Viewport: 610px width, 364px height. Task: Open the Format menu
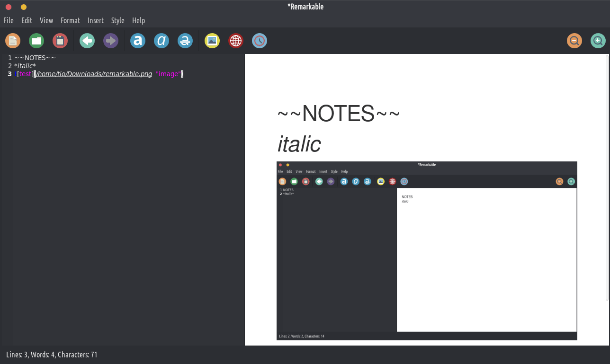pyautogui.click(x=70, y=20)
